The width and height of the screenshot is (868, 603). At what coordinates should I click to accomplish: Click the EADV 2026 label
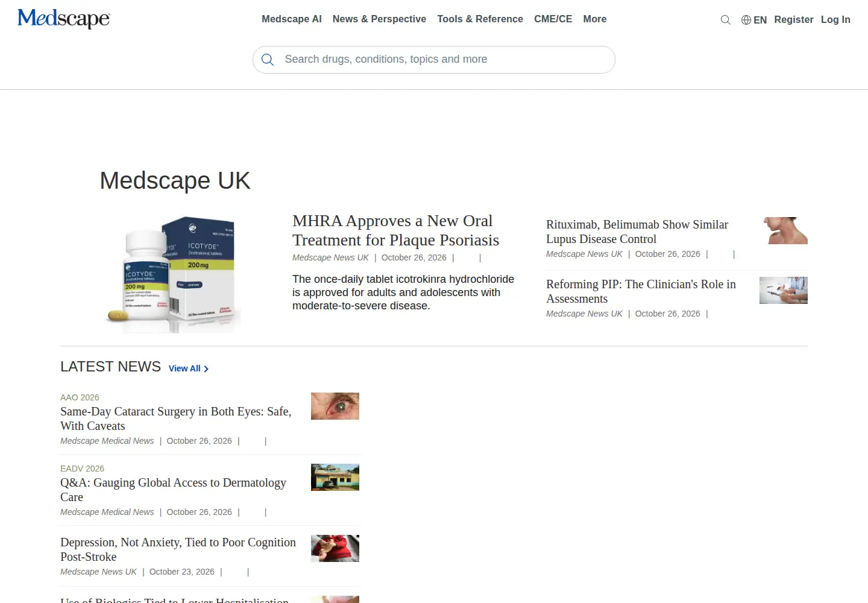(82, 469)
